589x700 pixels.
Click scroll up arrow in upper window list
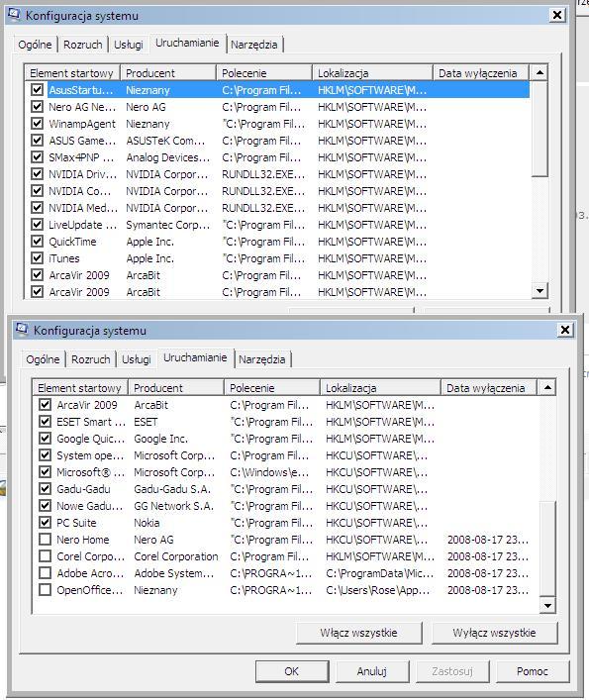540,72
